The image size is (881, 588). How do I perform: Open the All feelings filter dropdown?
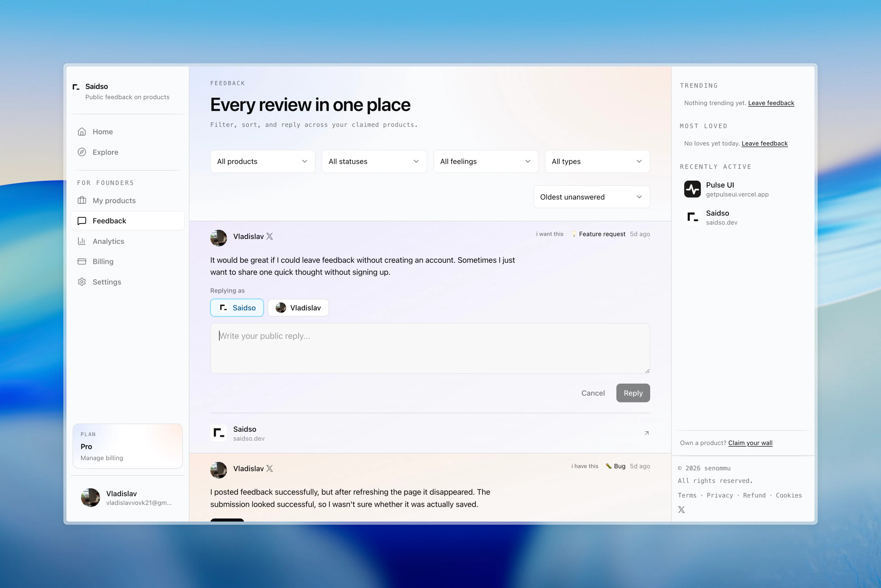(486, 161)
